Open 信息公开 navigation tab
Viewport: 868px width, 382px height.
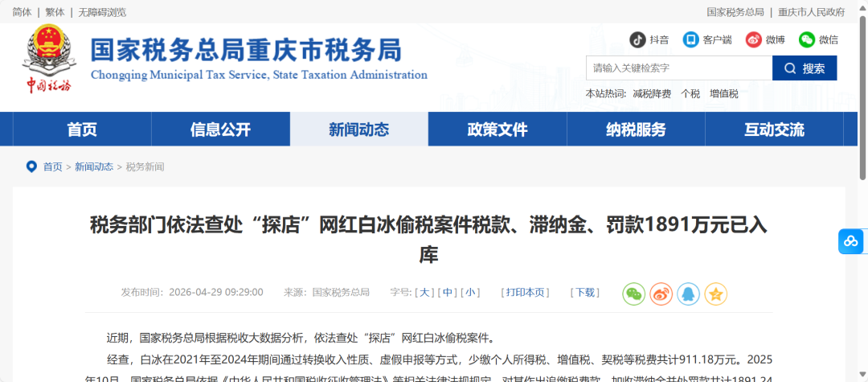click(x=220, y=129)
